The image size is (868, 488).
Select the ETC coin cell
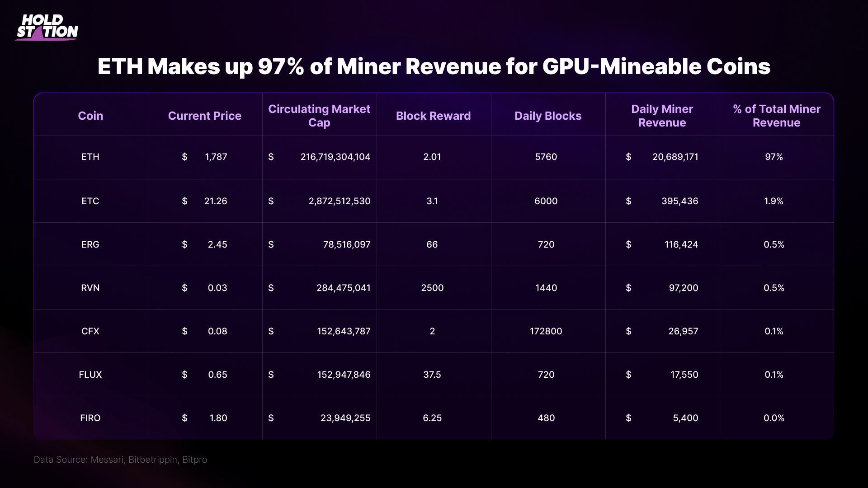coord(90,201)
